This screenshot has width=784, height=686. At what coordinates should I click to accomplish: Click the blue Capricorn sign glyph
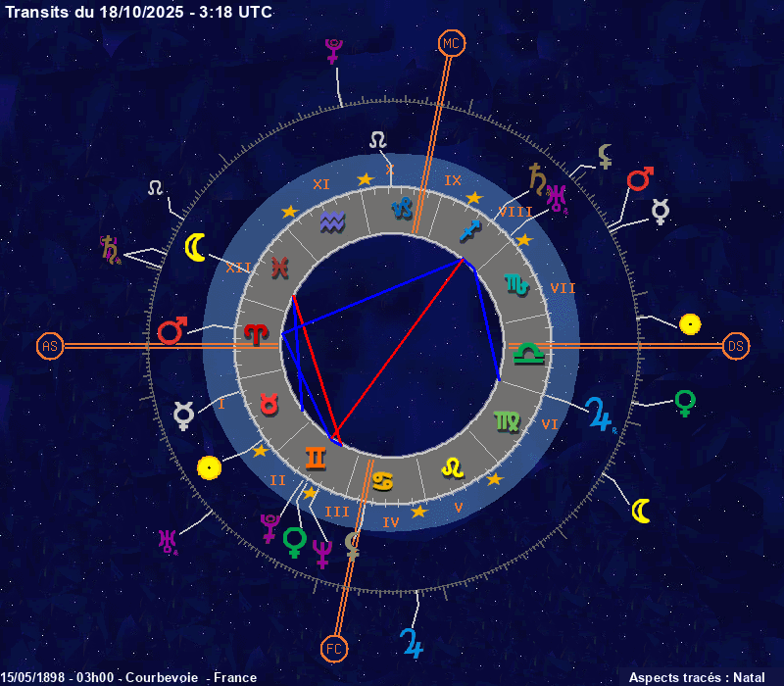pyautogui.click(x=402, y=209)
